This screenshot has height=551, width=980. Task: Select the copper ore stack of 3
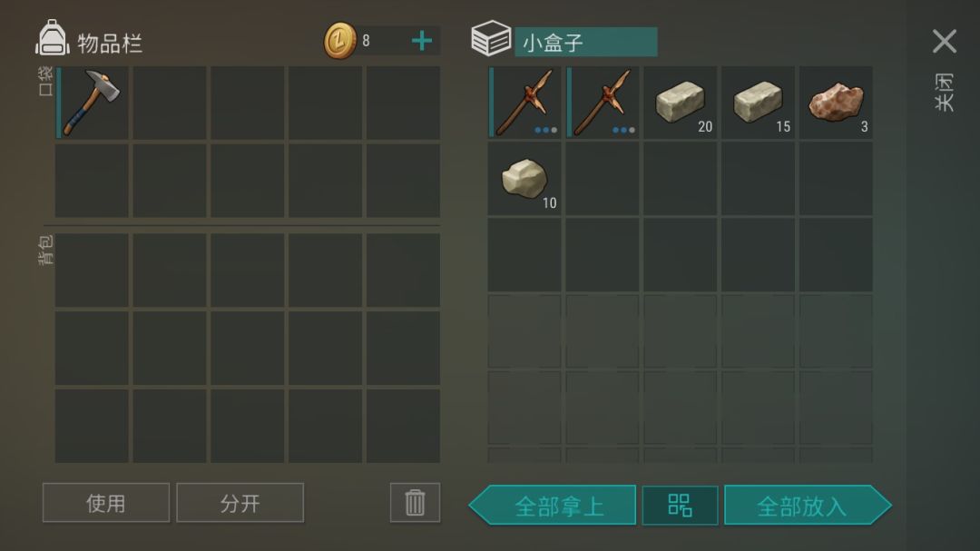click(x=836, y=103)
